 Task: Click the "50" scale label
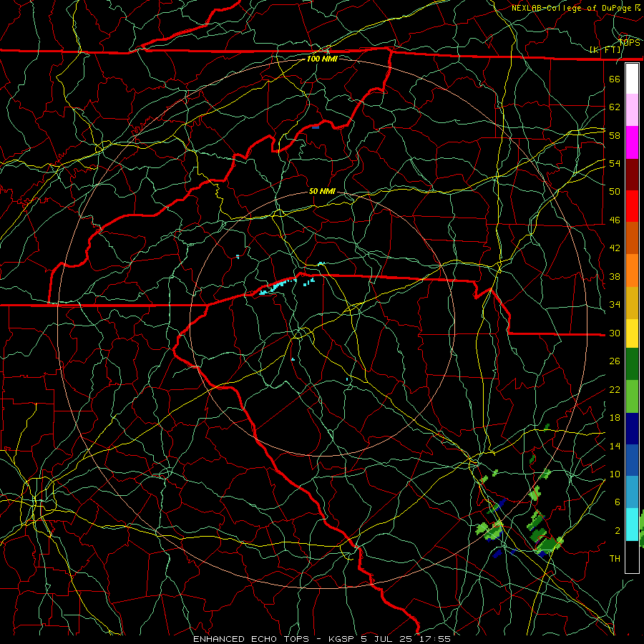click(615, 191)
